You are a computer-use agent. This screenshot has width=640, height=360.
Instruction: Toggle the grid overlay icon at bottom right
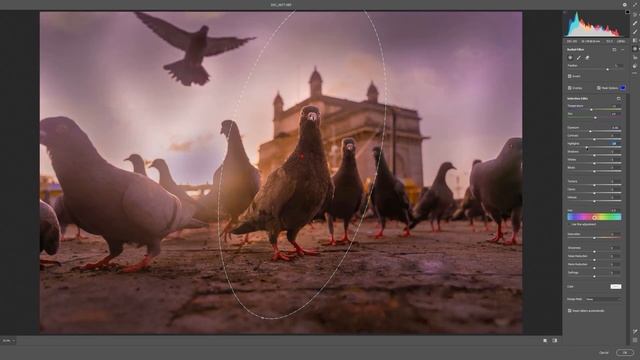[635, 340]
